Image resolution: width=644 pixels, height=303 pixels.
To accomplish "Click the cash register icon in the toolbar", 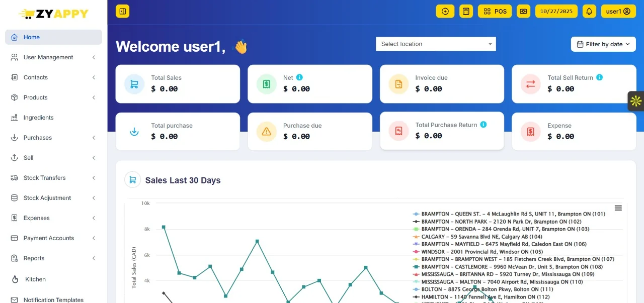I will 523,11.
